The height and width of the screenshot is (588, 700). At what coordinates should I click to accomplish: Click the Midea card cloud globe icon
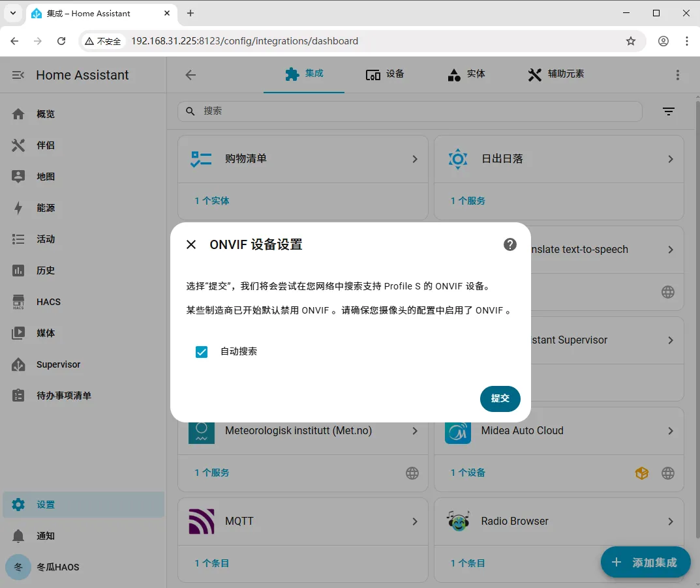(668, 473)
